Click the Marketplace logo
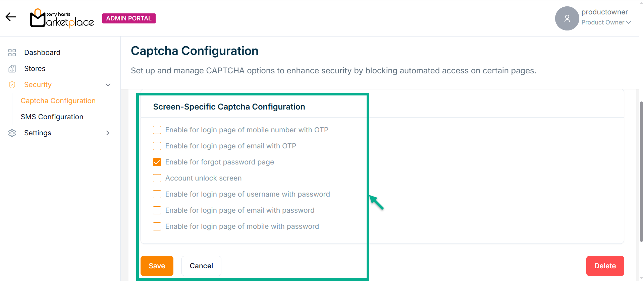Viewport: 644px width, 281px height. pyautogui.click(x=62, y=18)
